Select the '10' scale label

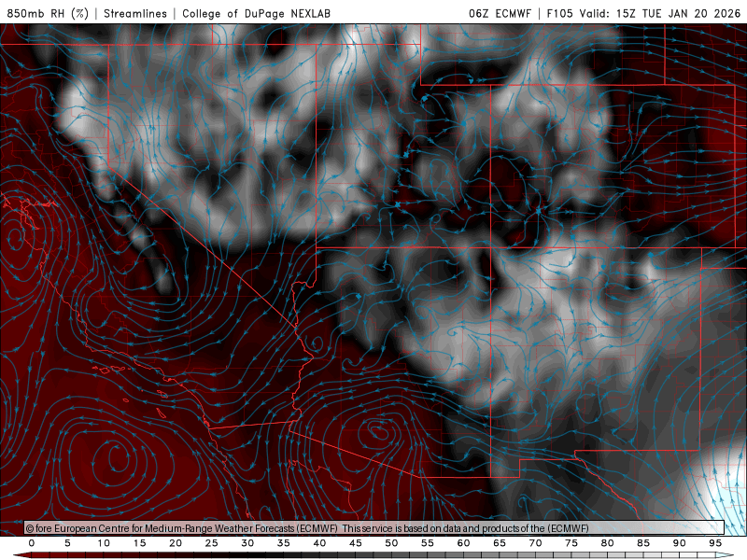coord(104,543)
